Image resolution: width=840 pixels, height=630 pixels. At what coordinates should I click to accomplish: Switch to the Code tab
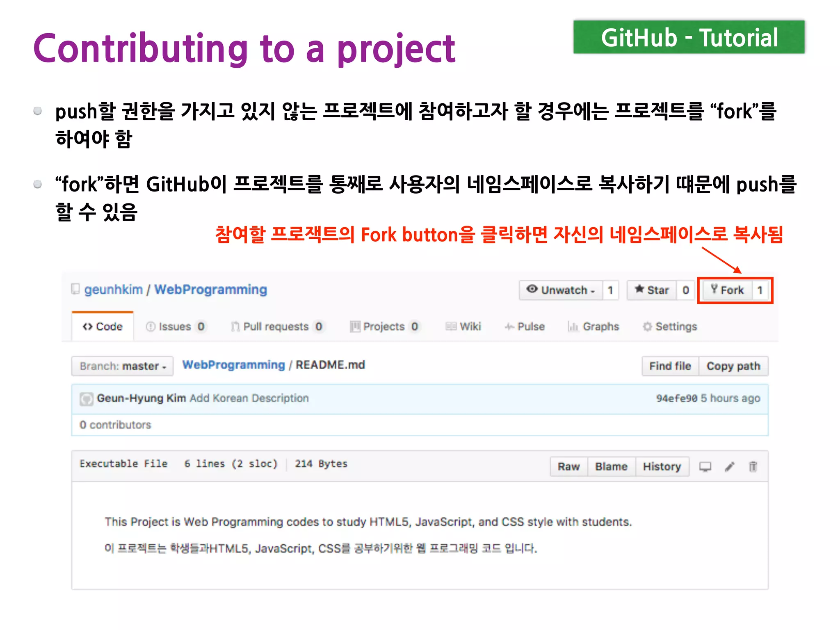(103, 326)
